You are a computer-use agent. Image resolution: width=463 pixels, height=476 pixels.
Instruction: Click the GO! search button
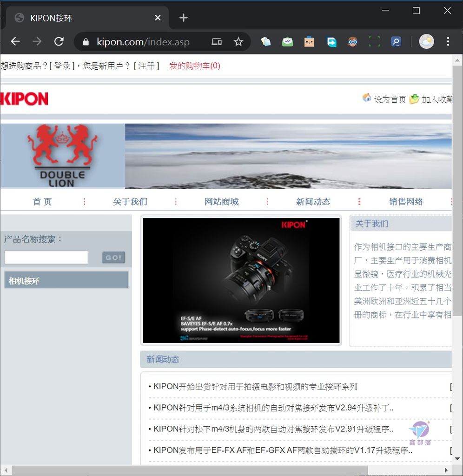[x=113, y=258]
